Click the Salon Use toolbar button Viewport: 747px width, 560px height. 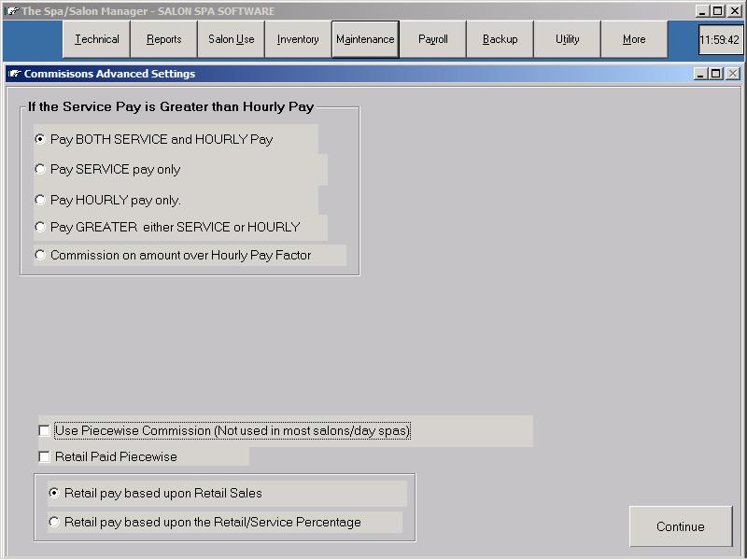tap(231, 39)
